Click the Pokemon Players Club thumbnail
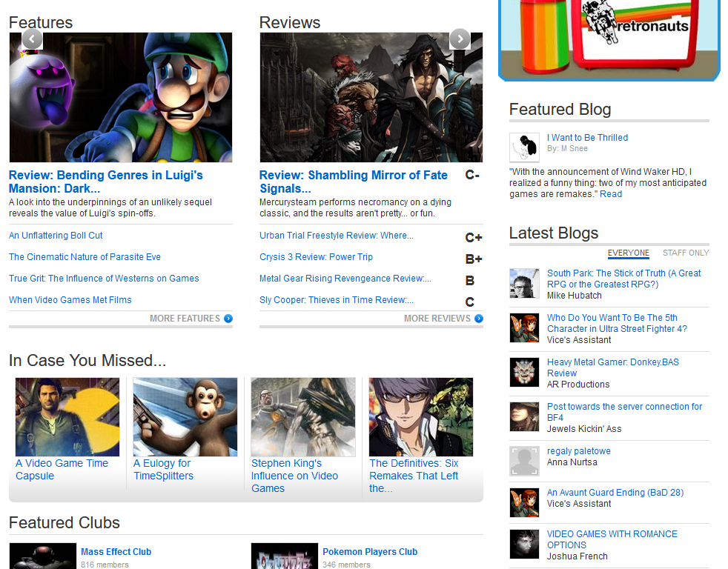Image resolution: width=728 pixels, height=569 pixels. (285, 556)
